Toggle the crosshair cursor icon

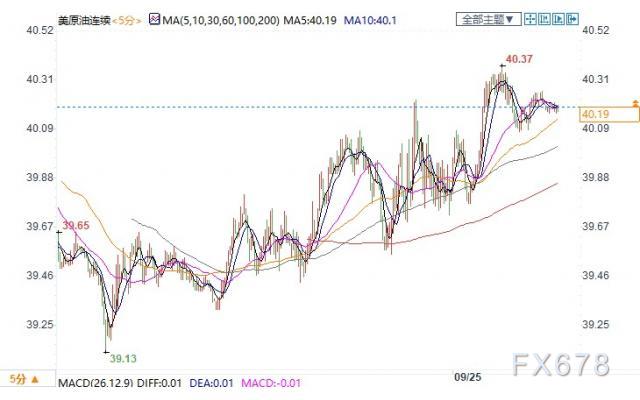[530, 19]
